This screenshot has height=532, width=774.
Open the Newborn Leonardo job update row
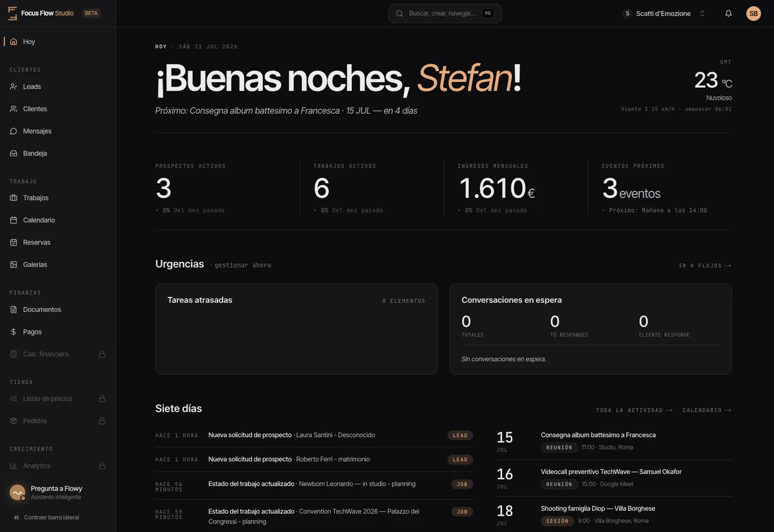coord(314,484)
